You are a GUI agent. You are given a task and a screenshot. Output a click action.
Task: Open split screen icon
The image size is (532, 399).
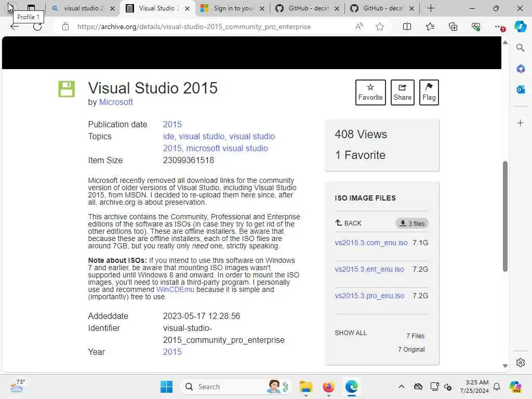click(407, 26)
